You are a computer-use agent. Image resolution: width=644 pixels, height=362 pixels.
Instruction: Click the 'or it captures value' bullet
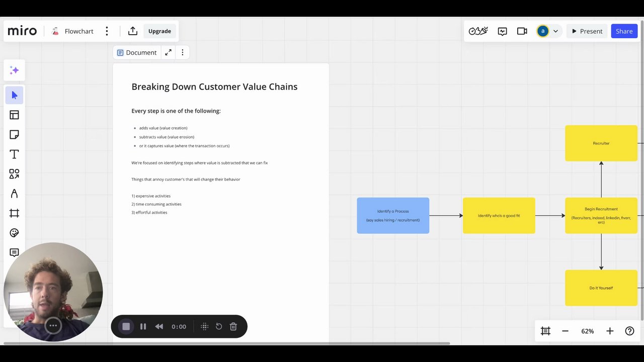[184, 146]
